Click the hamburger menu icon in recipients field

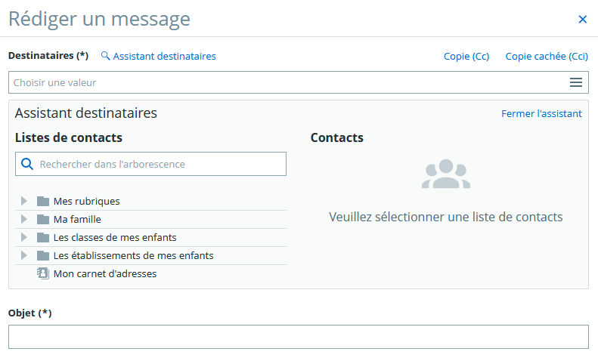coord(576,82)
